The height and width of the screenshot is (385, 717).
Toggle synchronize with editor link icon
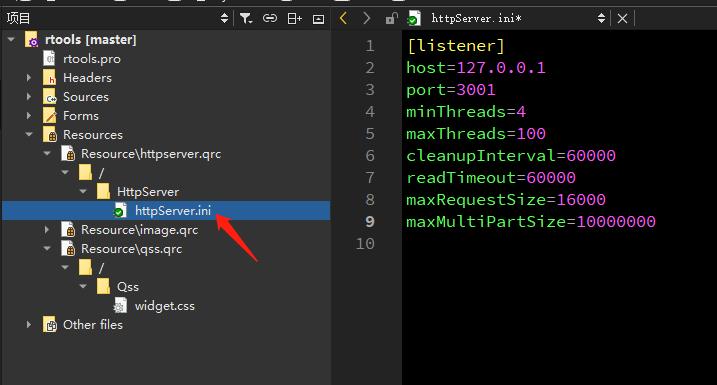click(270, 18)
